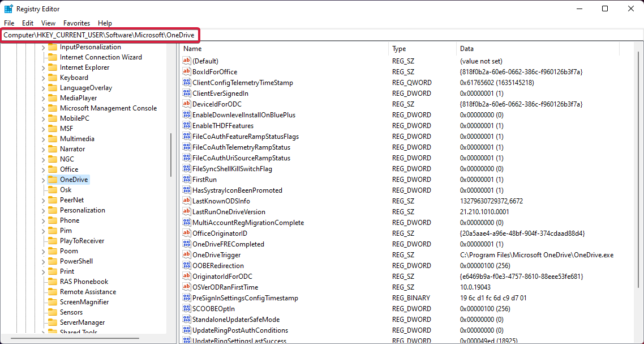Screen dimensions: 644x344
Task: Click the REG_BINARY type cell
Action: pos(411,298)
